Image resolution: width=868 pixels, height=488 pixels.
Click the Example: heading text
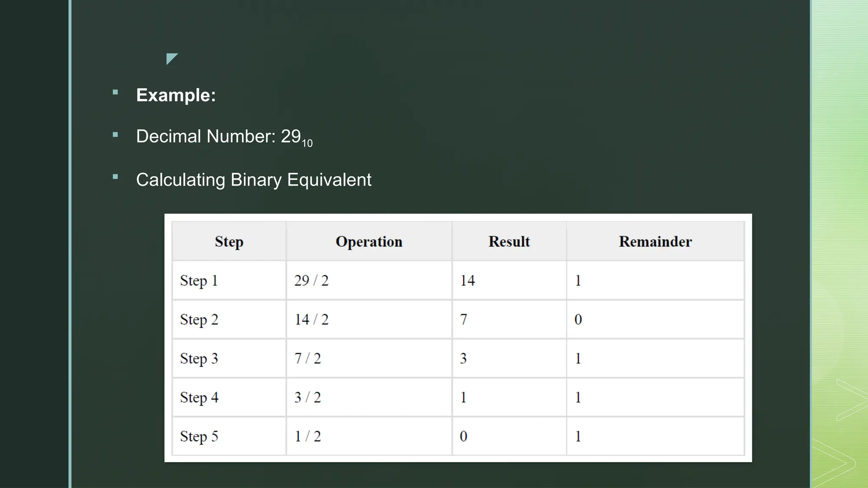point(176,95)
